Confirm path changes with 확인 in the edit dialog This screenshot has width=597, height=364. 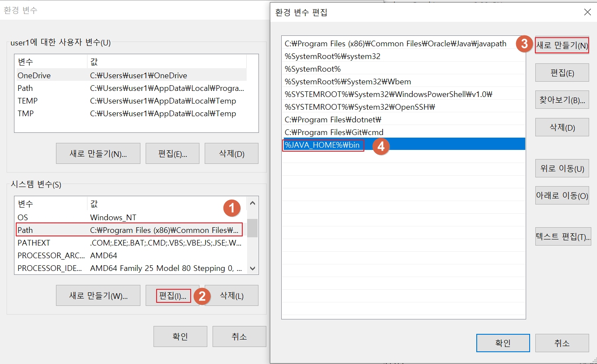[x=503, y=343]
